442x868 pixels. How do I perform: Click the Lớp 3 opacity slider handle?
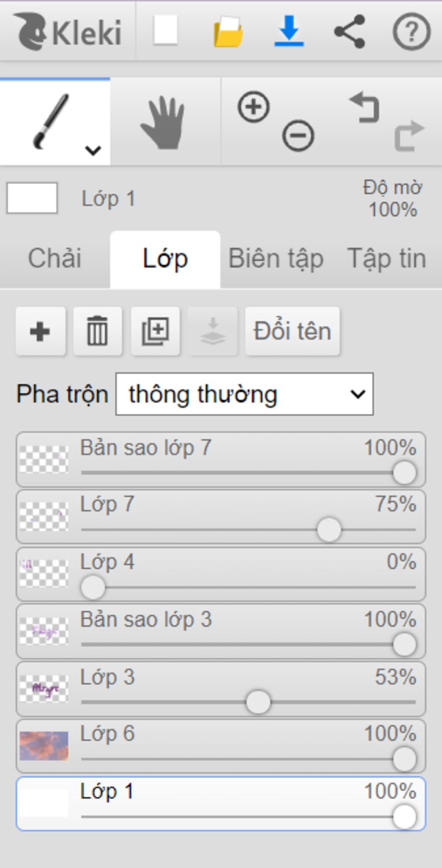click(x=258, y=702)
